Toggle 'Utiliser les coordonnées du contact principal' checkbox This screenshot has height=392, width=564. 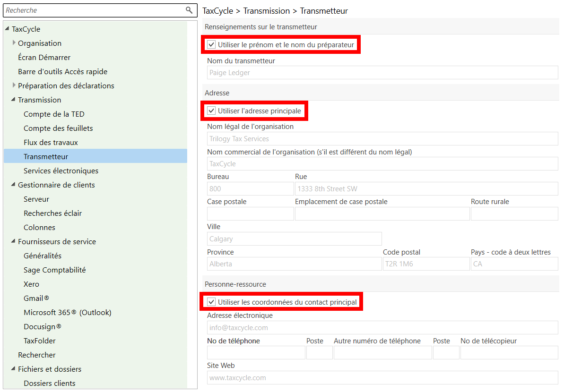211,302
